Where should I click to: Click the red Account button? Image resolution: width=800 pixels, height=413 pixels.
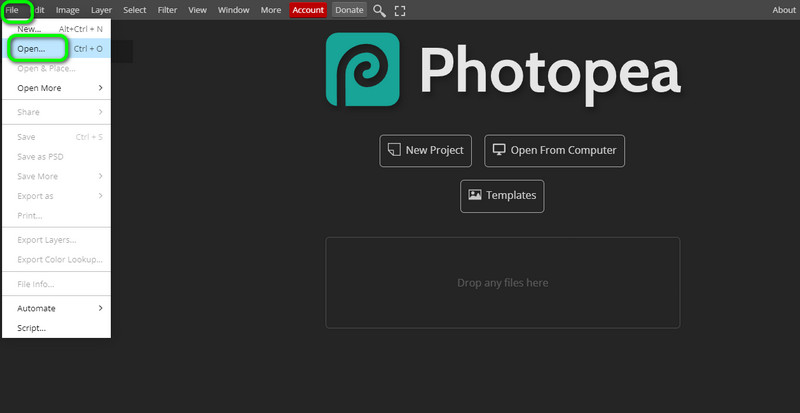(308, 10)
